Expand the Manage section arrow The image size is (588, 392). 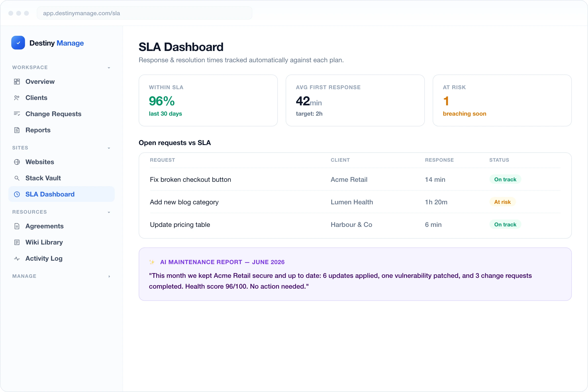click(x=109, y=276)
